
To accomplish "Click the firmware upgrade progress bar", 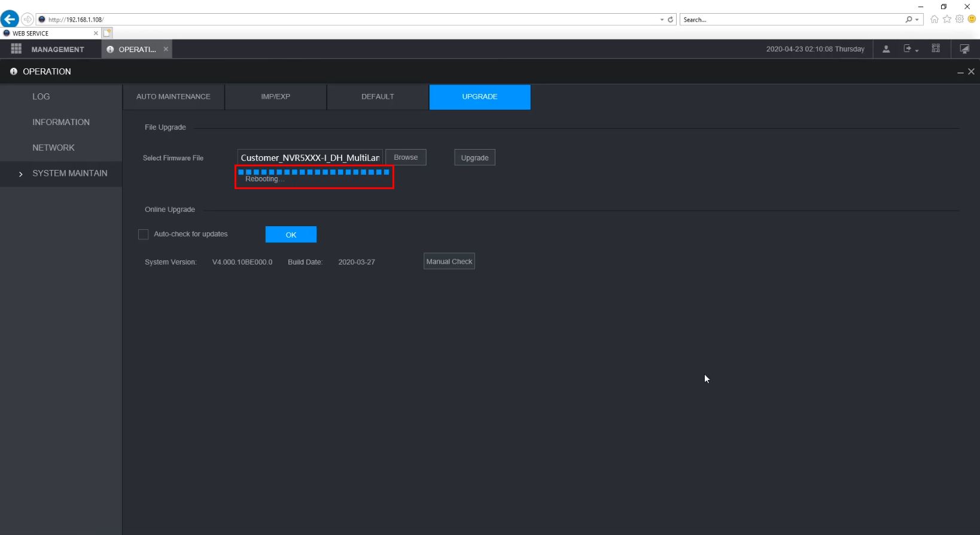I will 314,172.
